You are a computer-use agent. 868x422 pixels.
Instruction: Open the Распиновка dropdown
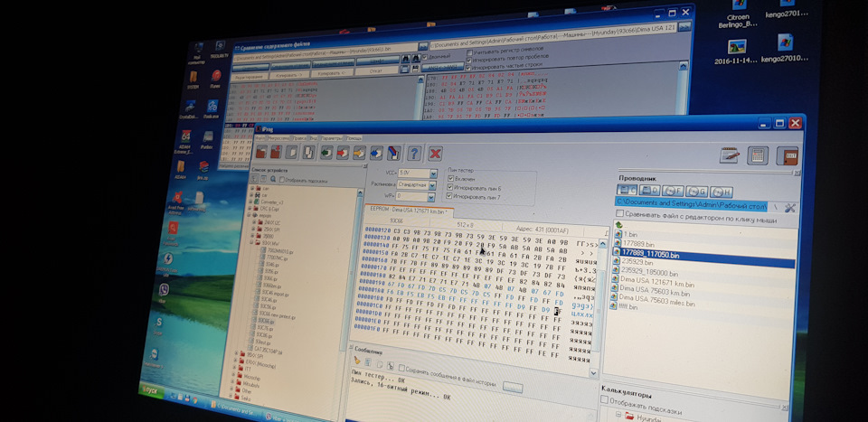pos(432,184)
